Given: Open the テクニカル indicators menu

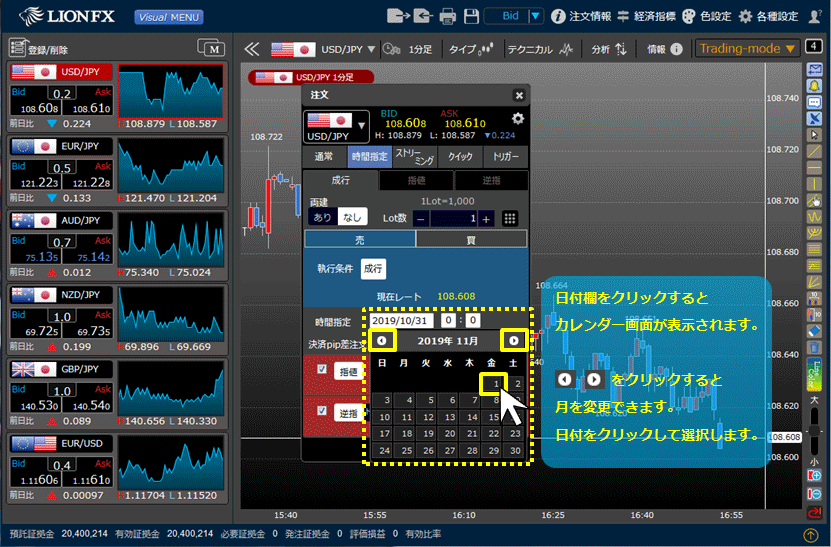Looking at the screenshot, I should (x=540, y=49).
